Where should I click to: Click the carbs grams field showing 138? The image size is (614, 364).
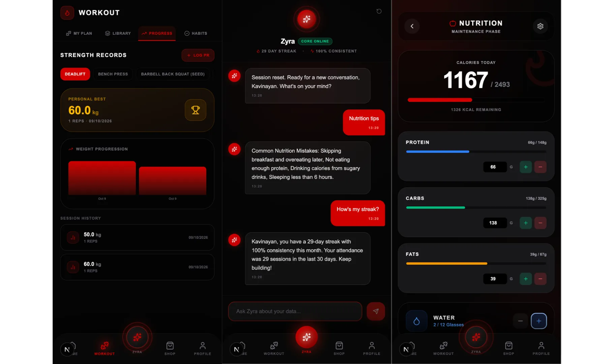pos(495,223)
